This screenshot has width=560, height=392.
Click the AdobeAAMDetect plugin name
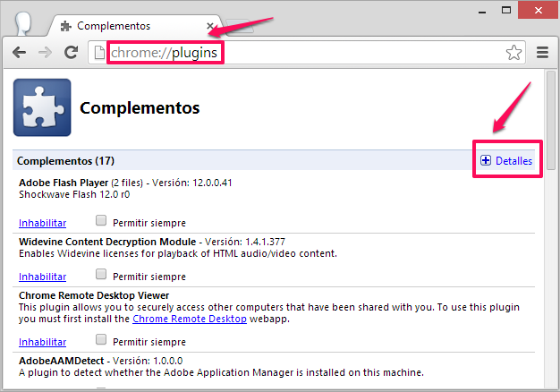[x=62, y=361]
